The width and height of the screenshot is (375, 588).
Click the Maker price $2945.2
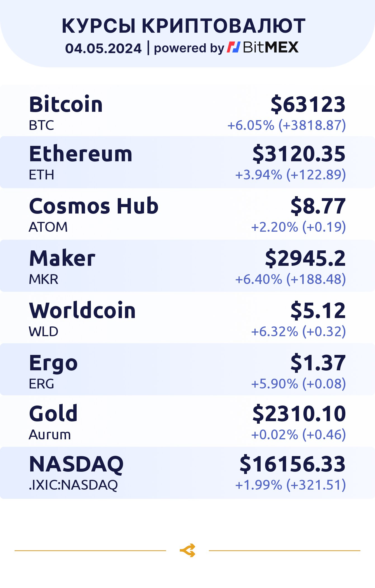point(305,258)
